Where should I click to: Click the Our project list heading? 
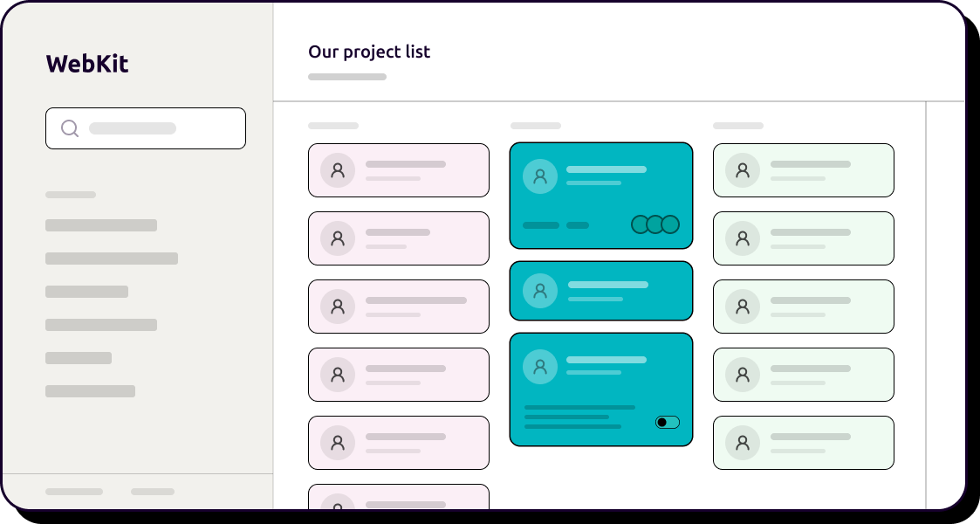pyautogui.click(x=369, y=52)
